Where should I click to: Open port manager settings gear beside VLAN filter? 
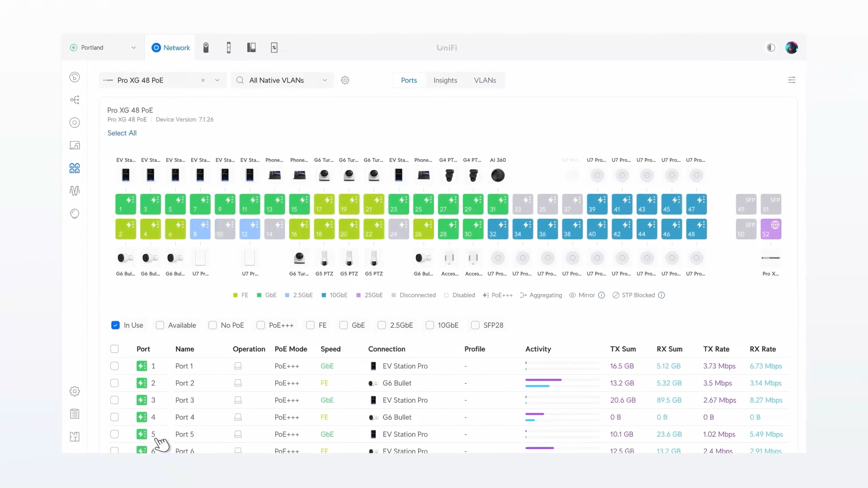[x=345, y=80]
